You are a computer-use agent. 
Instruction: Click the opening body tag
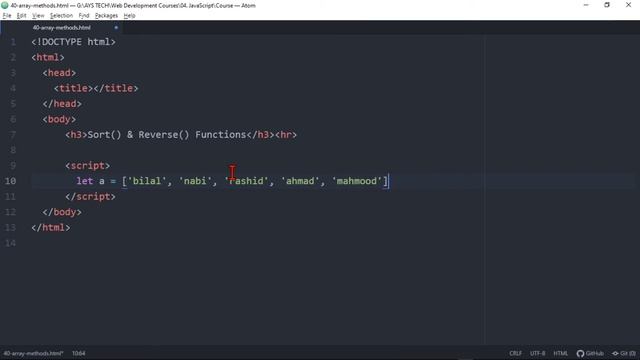[59, 120]
